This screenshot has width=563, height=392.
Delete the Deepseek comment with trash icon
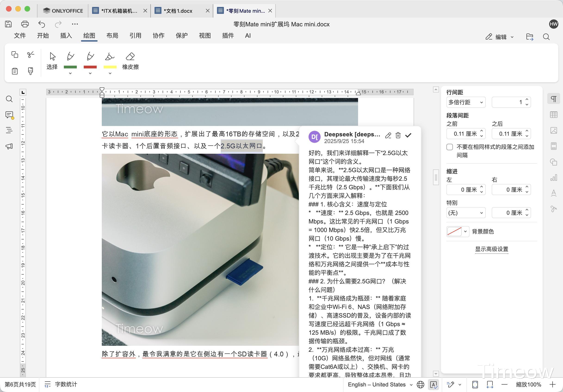click(398, 135)
